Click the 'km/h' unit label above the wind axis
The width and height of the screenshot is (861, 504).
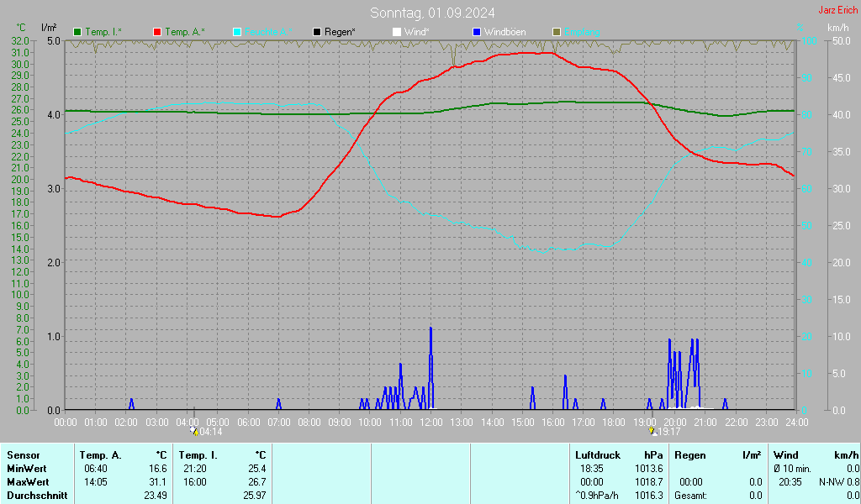pos(838,28)
